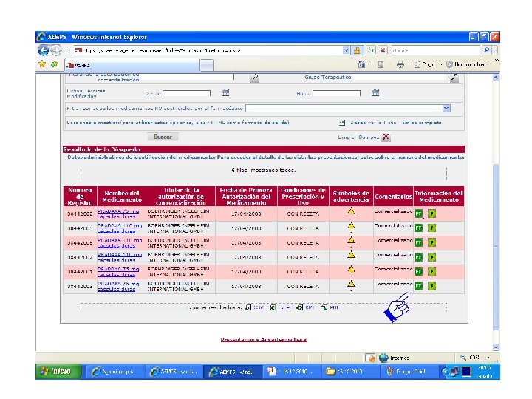The width and height of the screenshot is (532, 399).
Task: Open the P leaflet icon for registry 08442005
Action: 432,228
